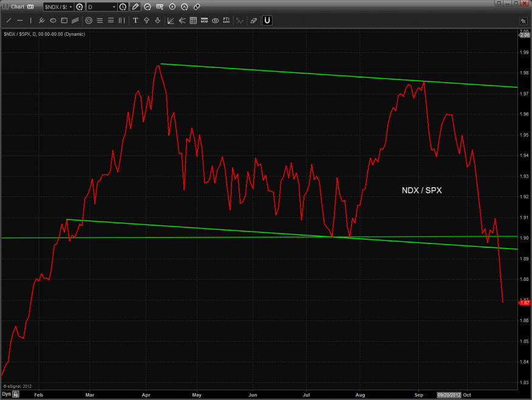Select the Fibonacci time zones tool
The image size is (532, 400).
coord(121,21)
